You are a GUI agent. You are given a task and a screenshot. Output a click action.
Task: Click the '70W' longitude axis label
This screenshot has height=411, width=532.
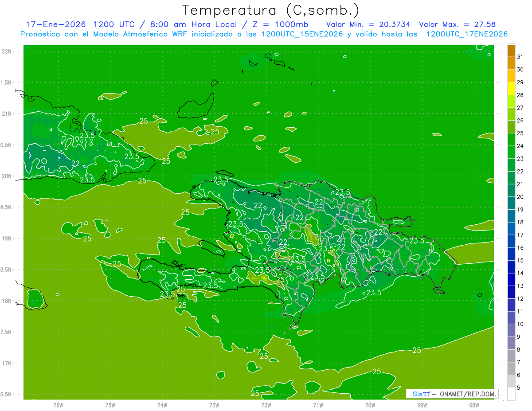[370, 405]
